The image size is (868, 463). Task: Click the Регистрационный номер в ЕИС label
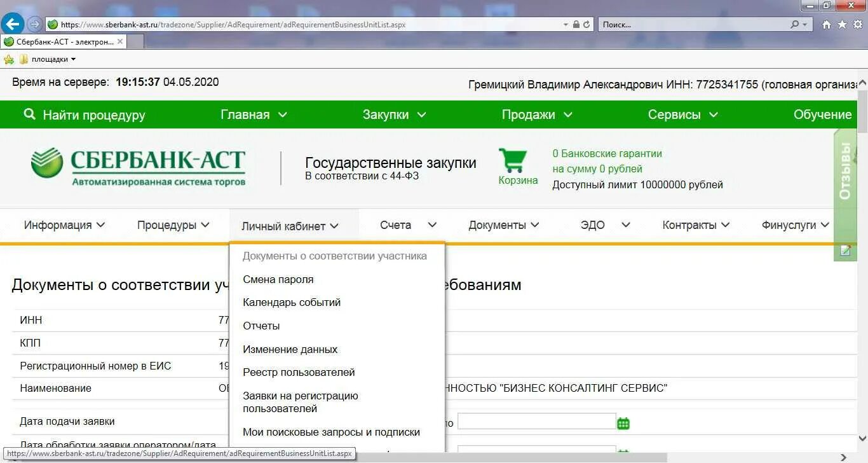(95, 366)
